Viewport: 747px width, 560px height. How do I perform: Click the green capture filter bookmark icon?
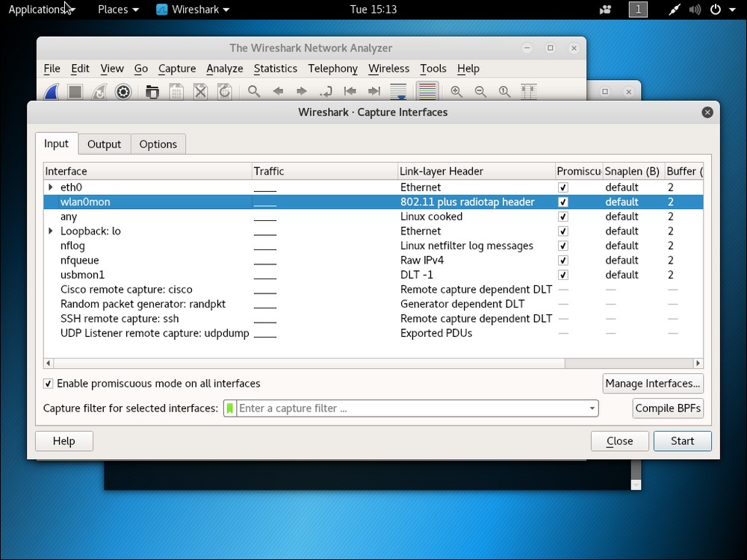(229, 408)
